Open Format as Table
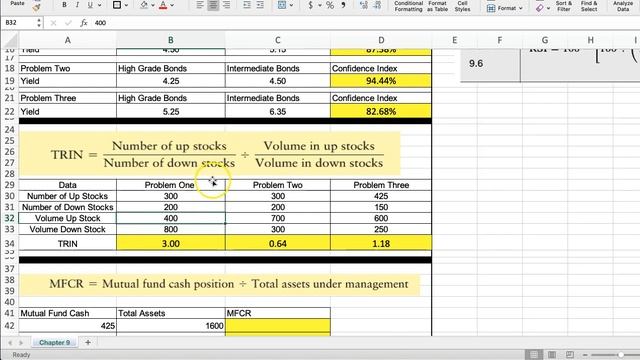 pyautogui.click(x=437, y=6)
